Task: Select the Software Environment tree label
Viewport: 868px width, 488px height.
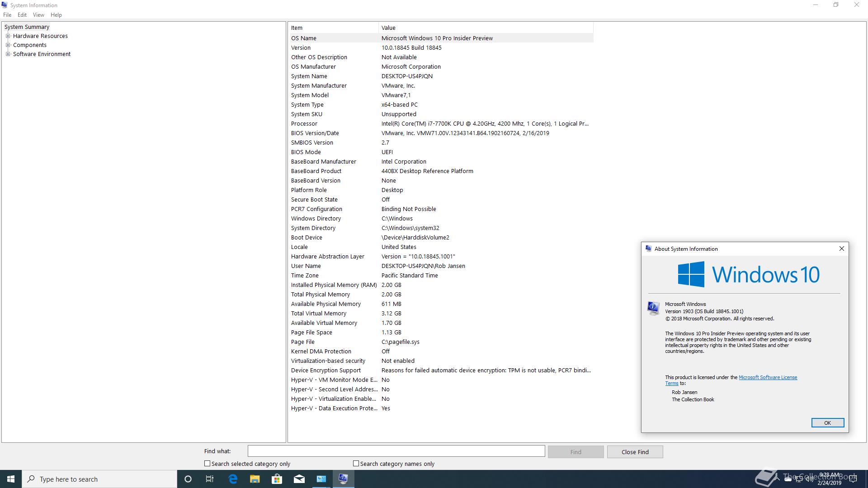Action: point(42,54)
